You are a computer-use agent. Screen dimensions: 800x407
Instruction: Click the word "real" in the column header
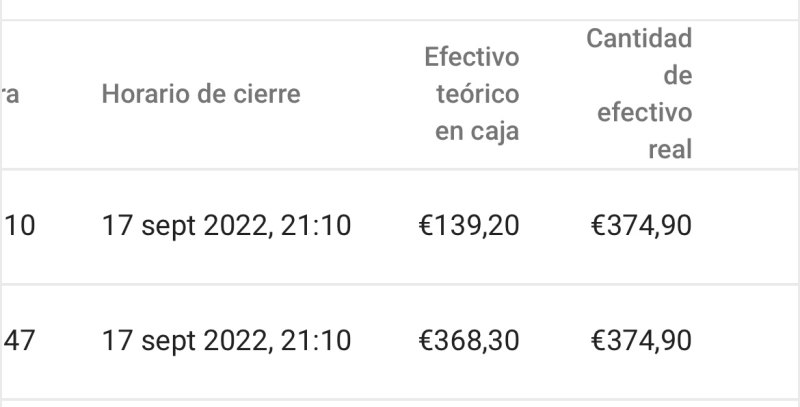[x=670, y=150]
